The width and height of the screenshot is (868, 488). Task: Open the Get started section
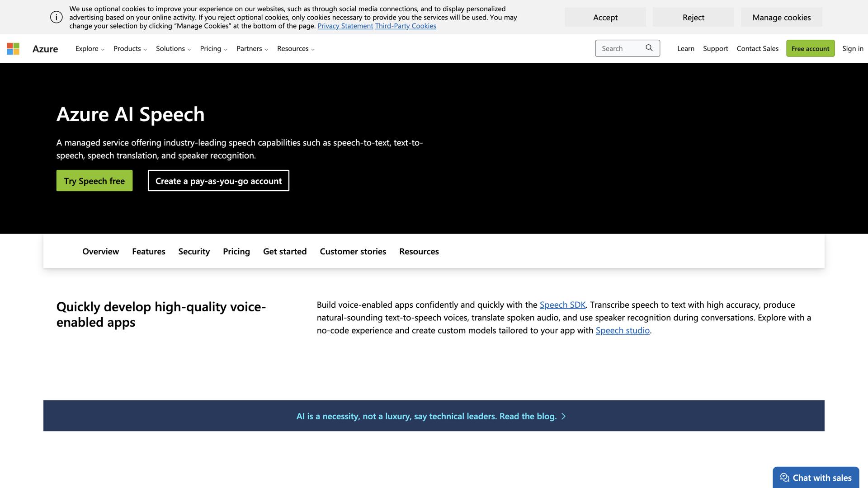click(284, 251)
